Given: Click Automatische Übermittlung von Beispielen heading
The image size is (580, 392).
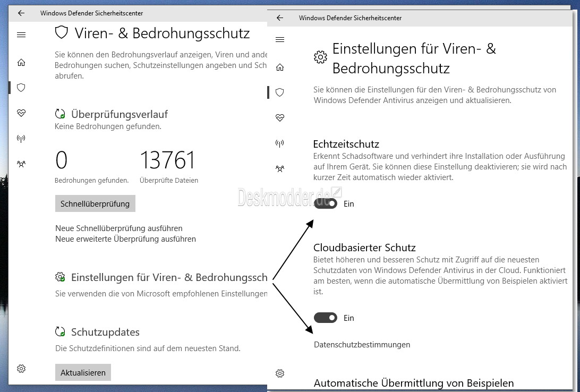Looking at the screenshot, I should [x=414, y=383].
